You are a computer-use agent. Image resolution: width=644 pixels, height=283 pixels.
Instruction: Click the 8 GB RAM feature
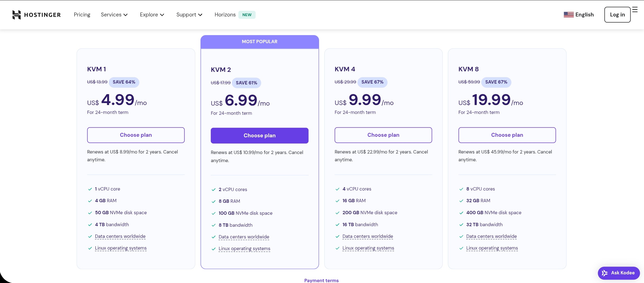click(229, 201)
